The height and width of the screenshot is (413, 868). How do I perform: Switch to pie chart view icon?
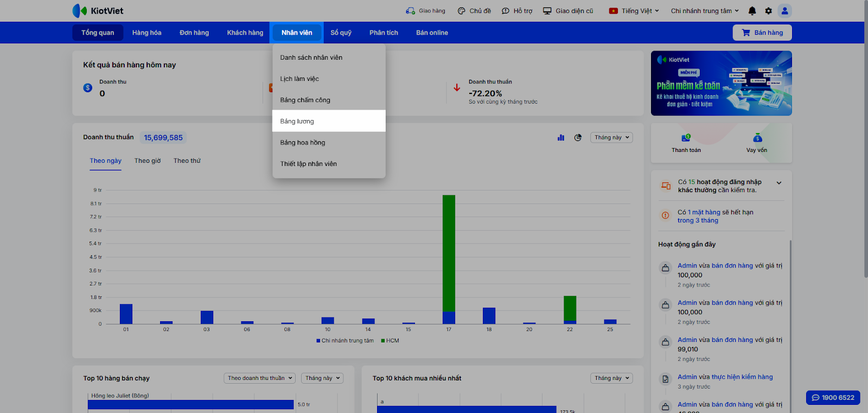click(578, 138)
